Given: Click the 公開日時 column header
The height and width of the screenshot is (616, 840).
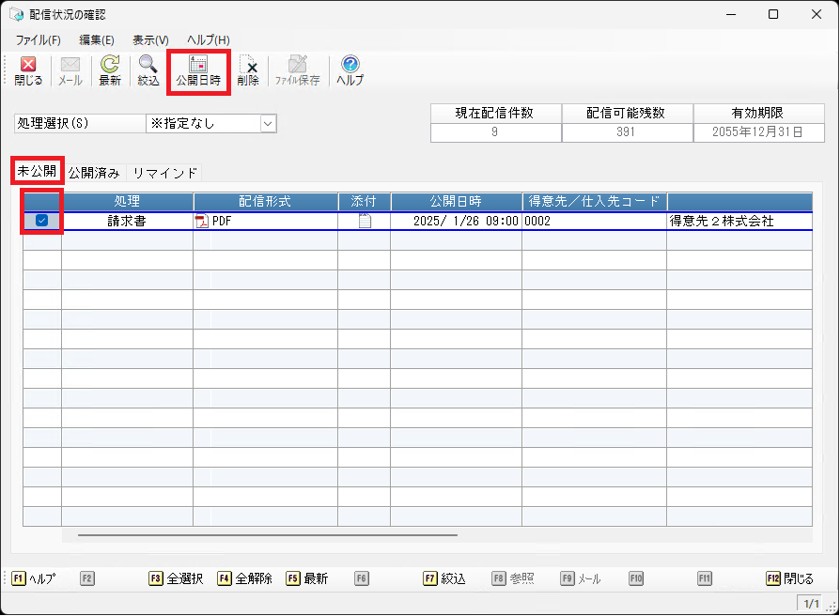Looking at the screenshot, I should click(x=457, y=202).
